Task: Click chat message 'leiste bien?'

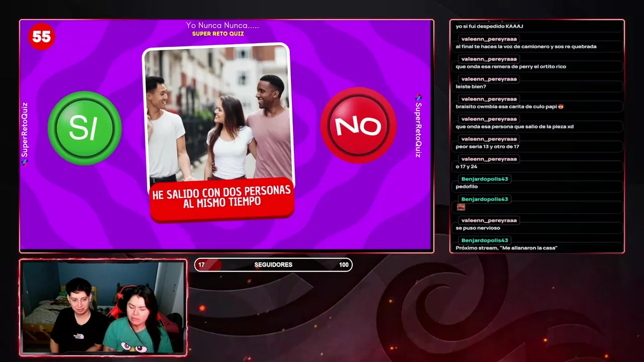Action: click(x=470, y=86)
